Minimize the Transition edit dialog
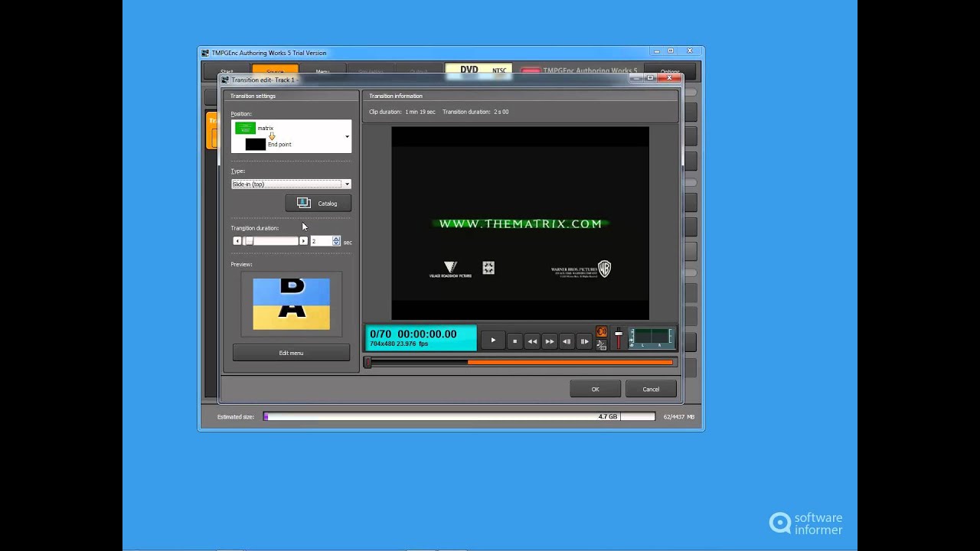Viewport: 980px width, 551px height. tap(636, 78)
